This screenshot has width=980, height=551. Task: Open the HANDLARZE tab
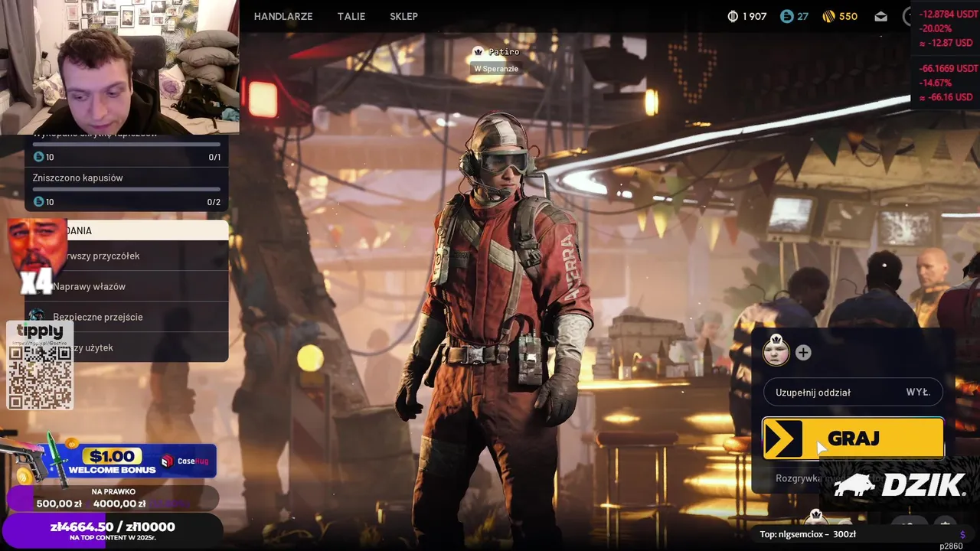[x=283, y=16]
